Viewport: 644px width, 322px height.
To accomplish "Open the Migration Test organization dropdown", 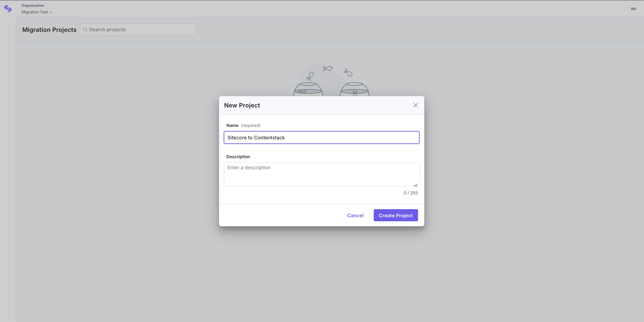I will (37, 12).
